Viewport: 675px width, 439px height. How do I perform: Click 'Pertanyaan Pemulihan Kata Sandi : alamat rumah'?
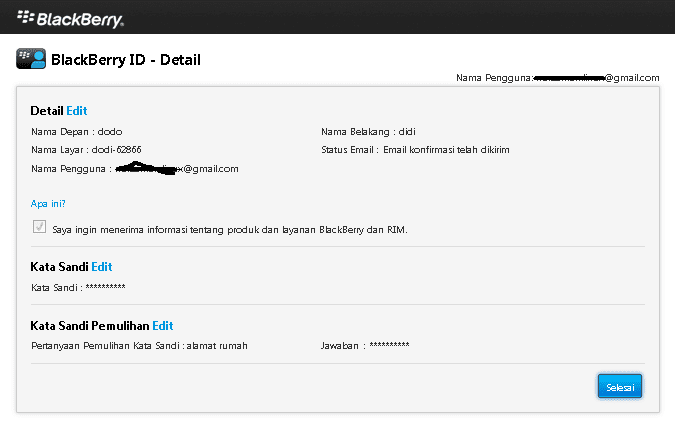(139, 346)
